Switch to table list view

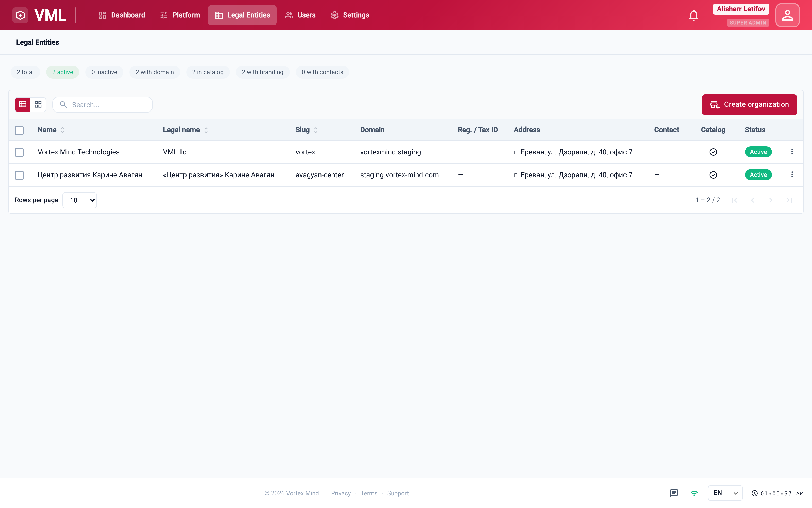23,104
